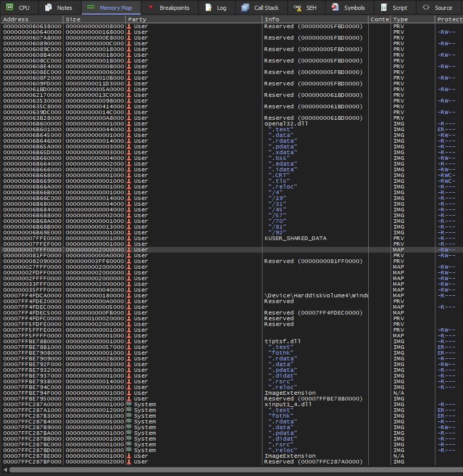
Task: Click the CPU tab icon
Action: 10,8
